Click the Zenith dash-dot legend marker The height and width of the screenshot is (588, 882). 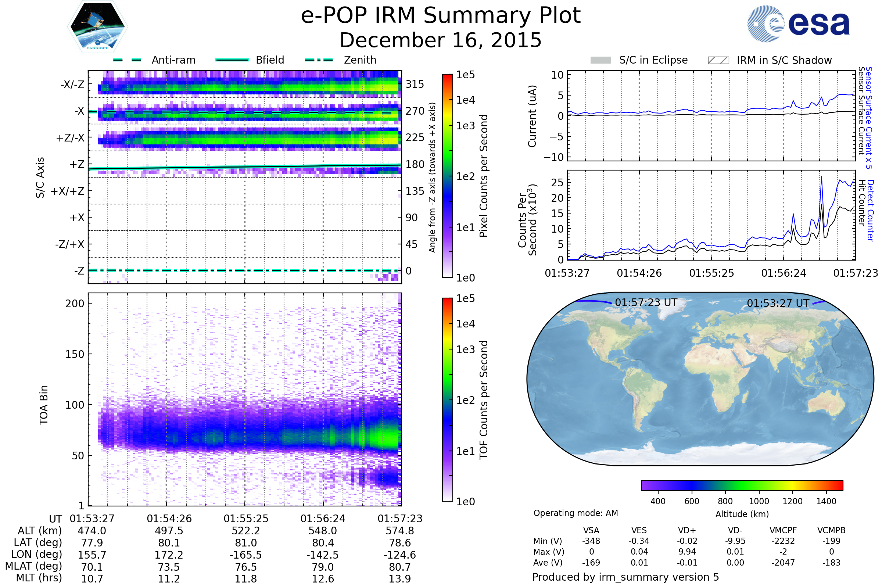319,60
